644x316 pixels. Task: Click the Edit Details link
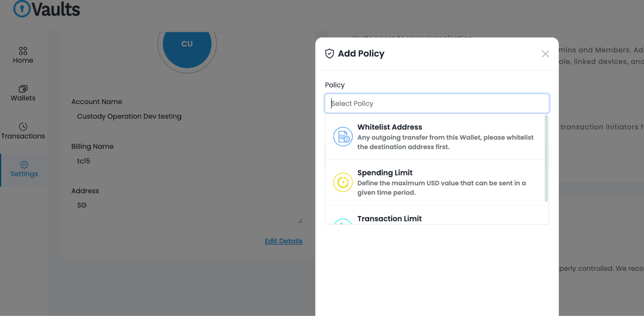point(283,241)
